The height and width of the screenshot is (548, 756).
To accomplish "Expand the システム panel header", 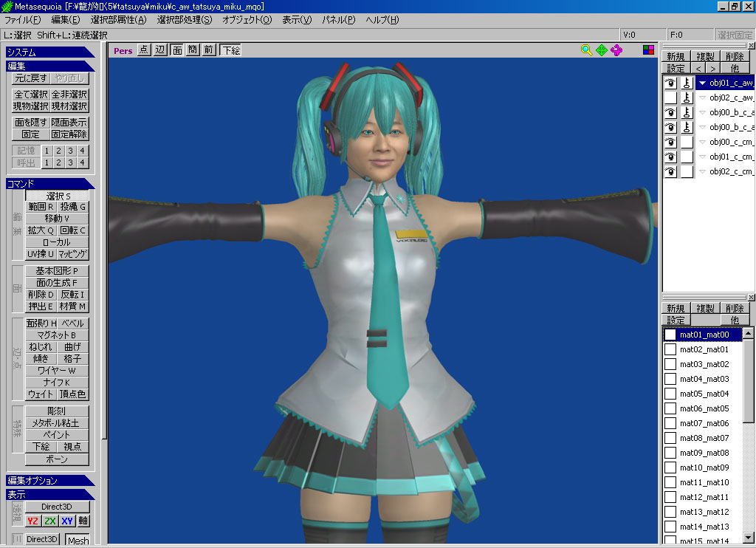I will 50,52.
